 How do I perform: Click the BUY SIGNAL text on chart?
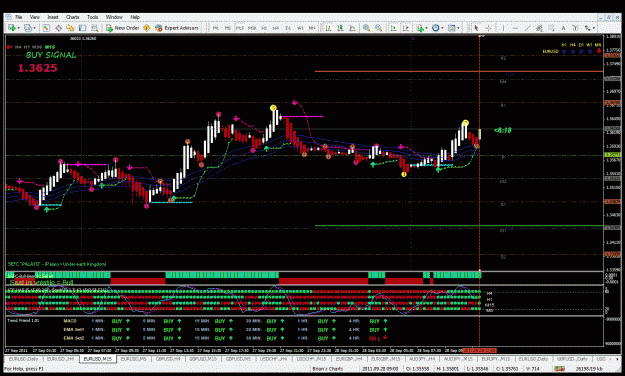[51, 55]
